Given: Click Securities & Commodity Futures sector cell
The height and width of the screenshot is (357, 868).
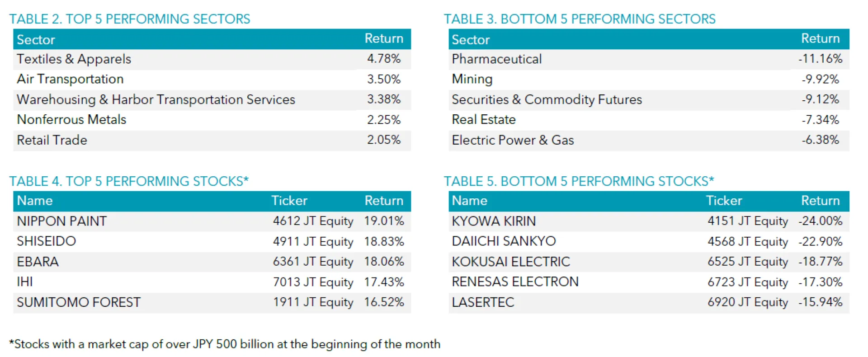Looking at the screenshot, I should coord(547,99).
